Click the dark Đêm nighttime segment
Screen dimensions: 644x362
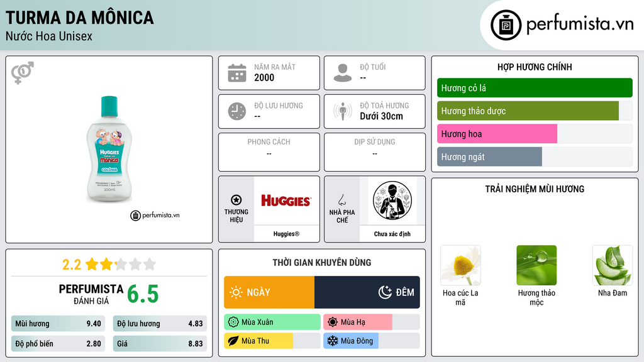point(367,292)
